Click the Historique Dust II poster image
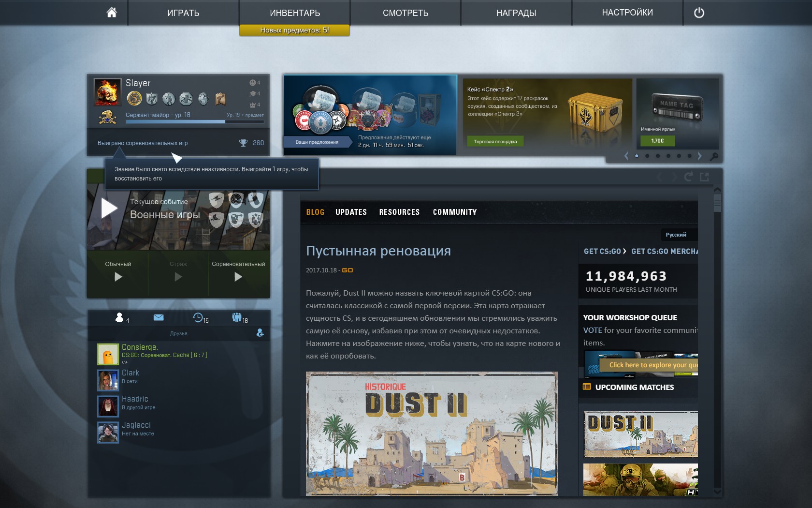The width and height of the screenshot is (812, 508). (x=432, y=433)
